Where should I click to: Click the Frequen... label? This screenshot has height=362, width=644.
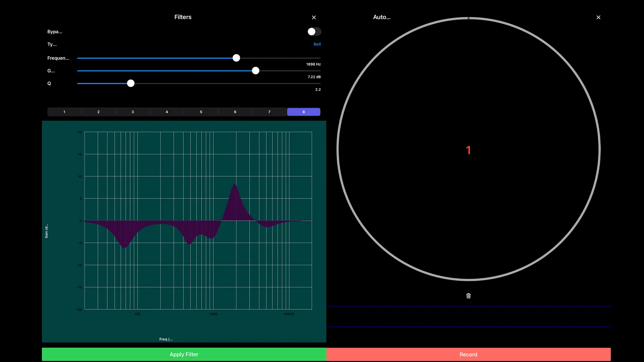(58, 58)
